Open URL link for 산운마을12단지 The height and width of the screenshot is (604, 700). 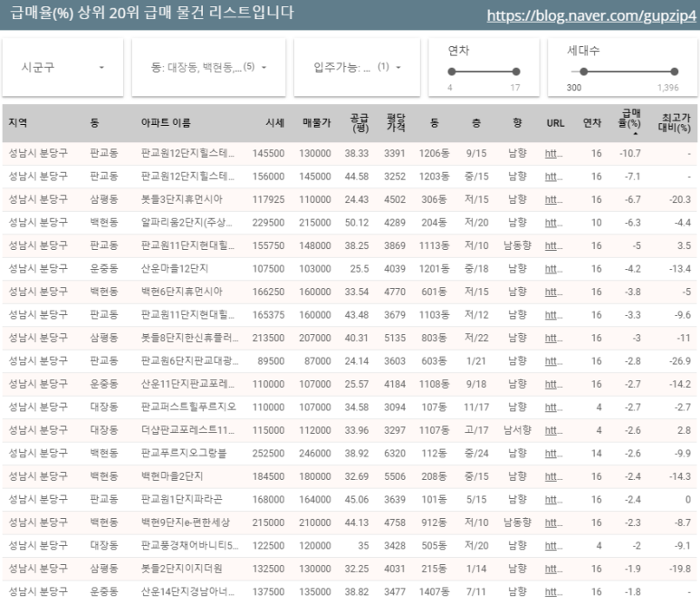[553, 269]
